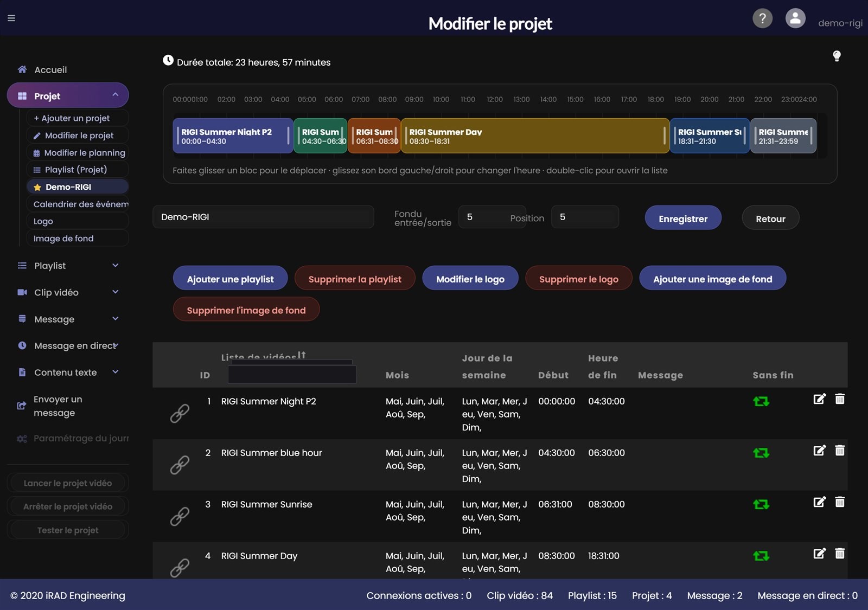Click Supprimer l'image de fond button

246,310
